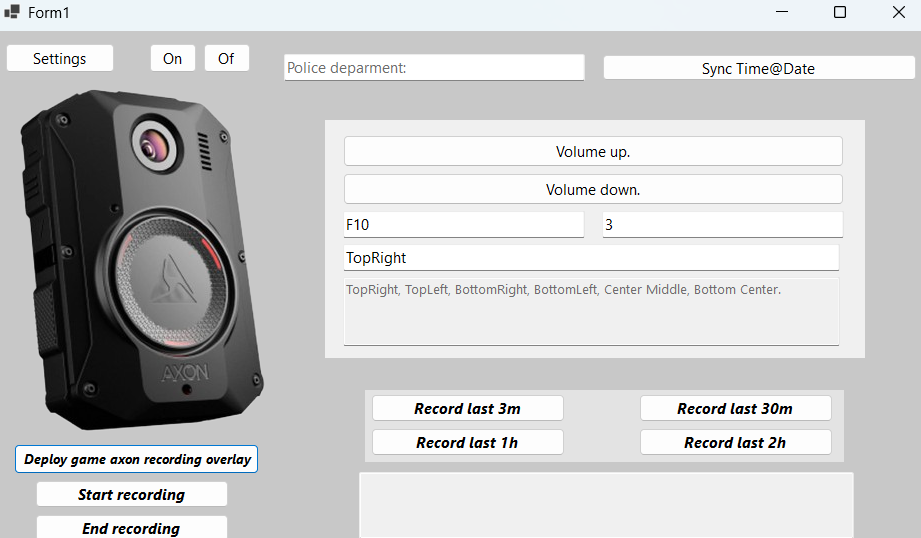End recording
This screenshot has height=538, width=921.
pyautogui.click(x=132, y=528)
